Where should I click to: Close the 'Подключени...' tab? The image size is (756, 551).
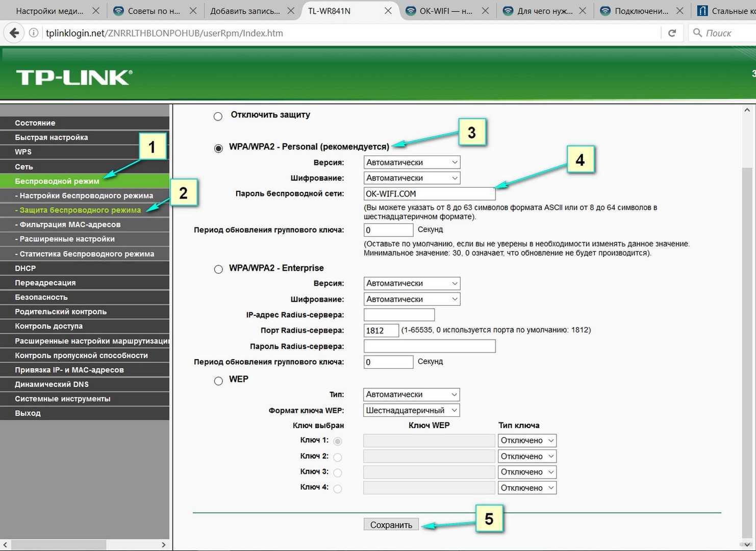coord(680,11)
